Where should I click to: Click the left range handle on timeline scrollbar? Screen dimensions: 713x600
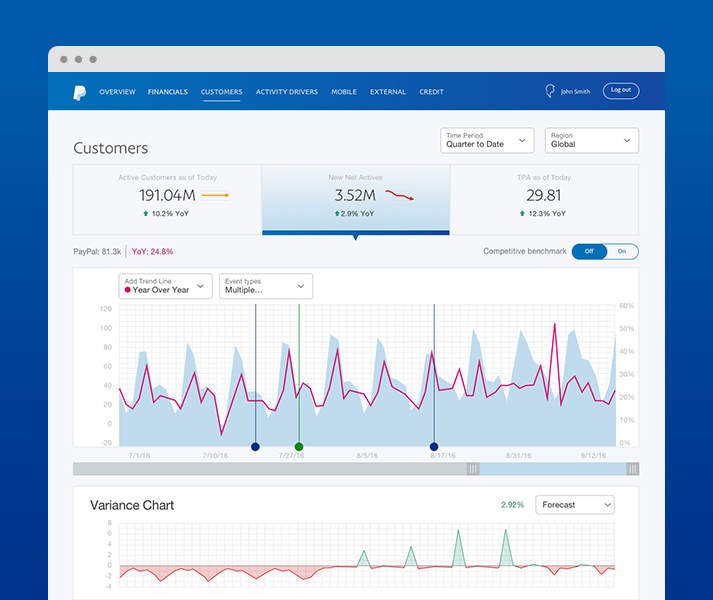point(473,469)
